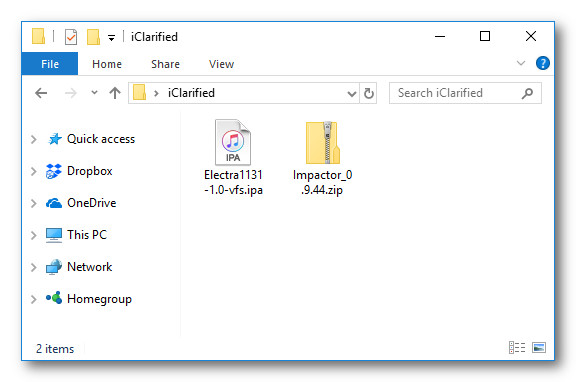Click iClarified in the address bar path
The height and width of the screenshot is (382, 576).
(x=191, y=93)
